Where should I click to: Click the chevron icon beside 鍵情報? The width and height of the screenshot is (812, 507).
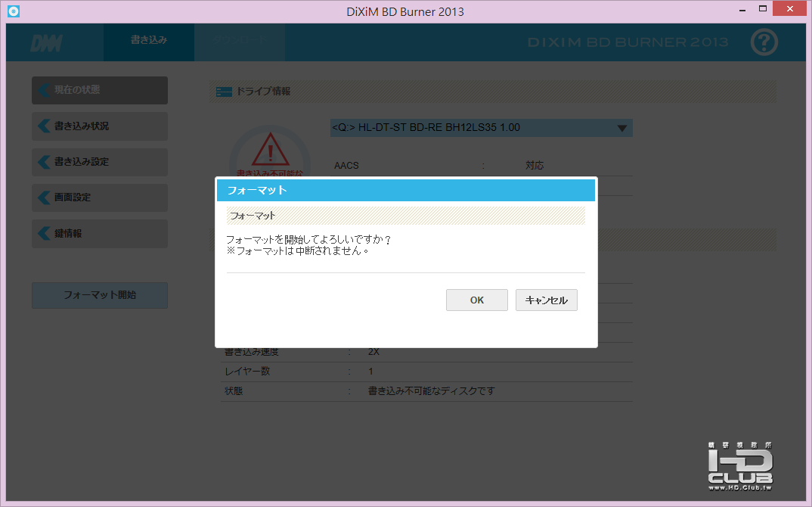click(x=44, y=233)
